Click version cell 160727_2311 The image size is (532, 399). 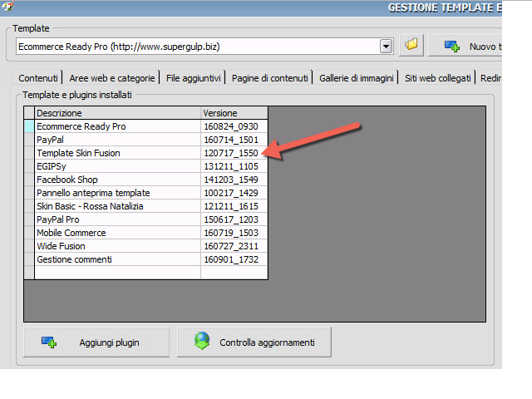tap(234, 246)
